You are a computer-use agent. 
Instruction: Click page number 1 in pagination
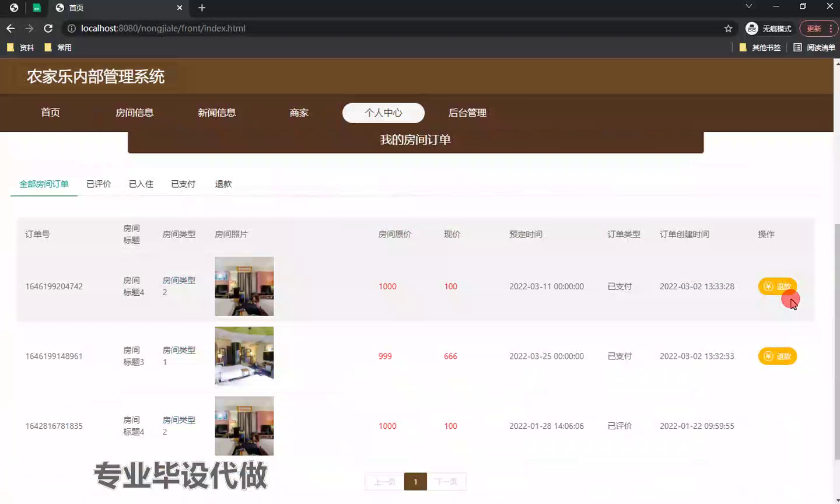(415, 481)
